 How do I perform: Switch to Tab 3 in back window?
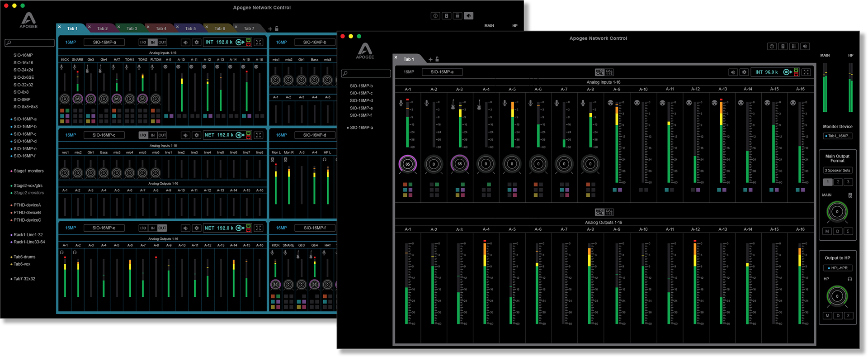click(x=132, y=29)
